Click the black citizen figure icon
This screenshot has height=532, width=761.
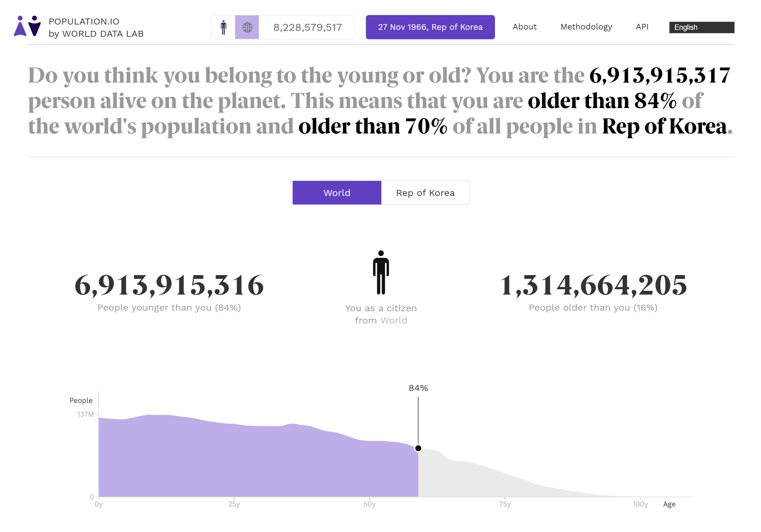[381, 273]
